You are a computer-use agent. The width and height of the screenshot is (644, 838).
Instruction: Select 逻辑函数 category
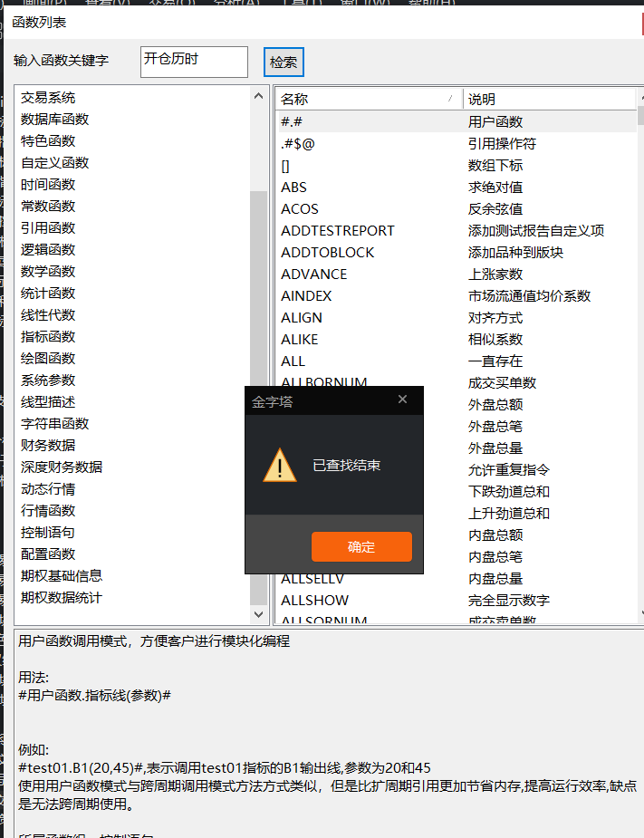(x=48, y=249)
